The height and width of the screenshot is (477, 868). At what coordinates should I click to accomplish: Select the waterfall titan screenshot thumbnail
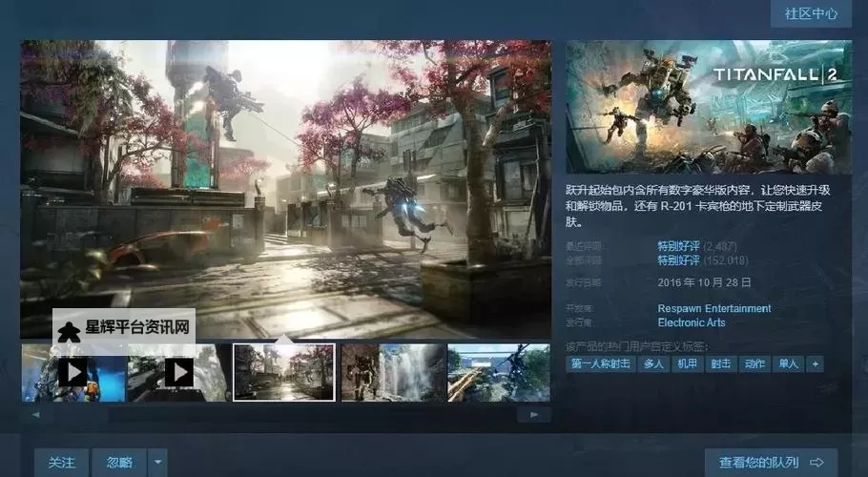click(x=393, y=372)
